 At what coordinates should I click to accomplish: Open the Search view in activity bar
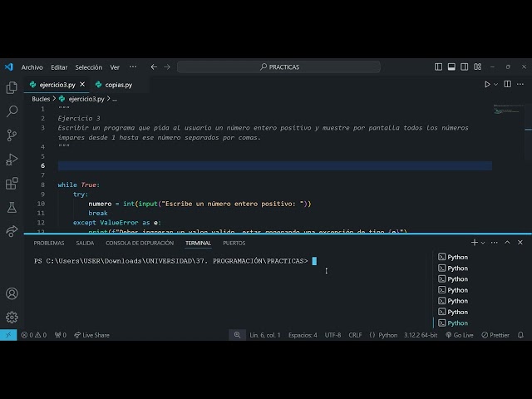click(x=12, y=111)
